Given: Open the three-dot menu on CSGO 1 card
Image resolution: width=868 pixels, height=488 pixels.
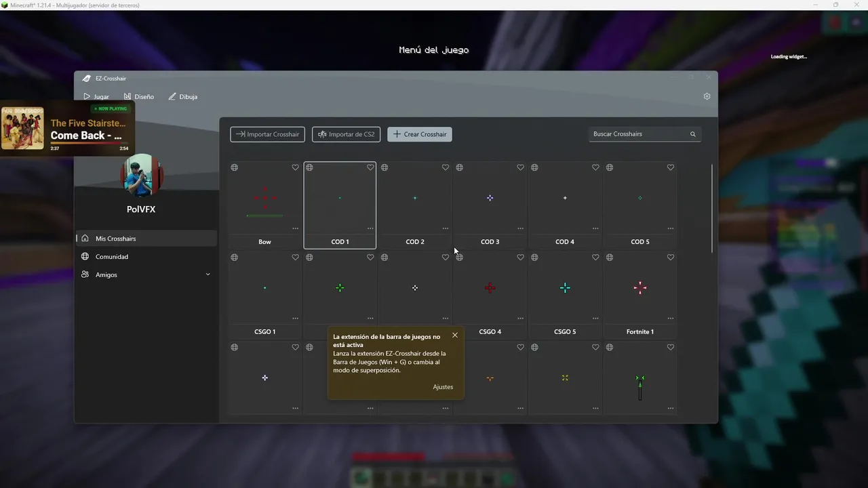Looking at the screenshot, I should click(295, 319).
